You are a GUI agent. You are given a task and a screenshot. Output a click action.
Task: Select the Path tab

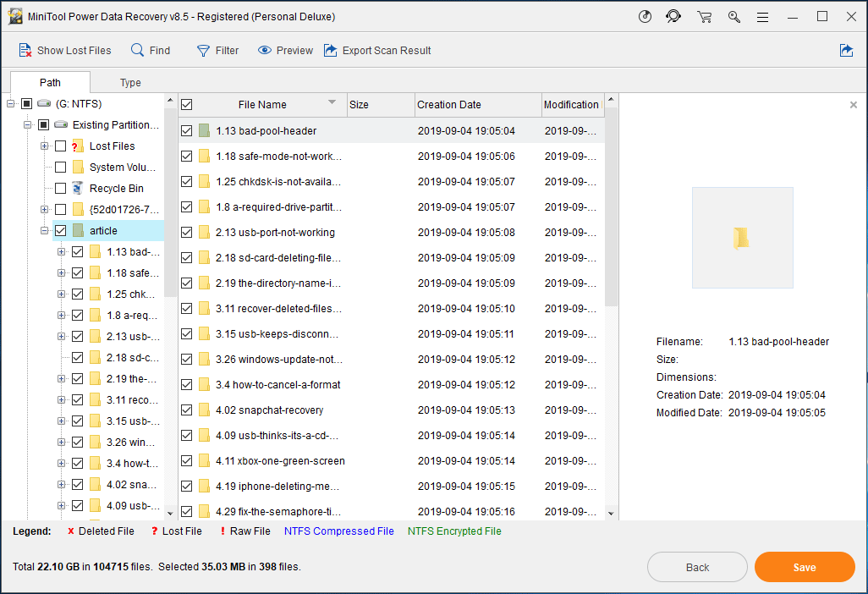(x=50, y=83)
